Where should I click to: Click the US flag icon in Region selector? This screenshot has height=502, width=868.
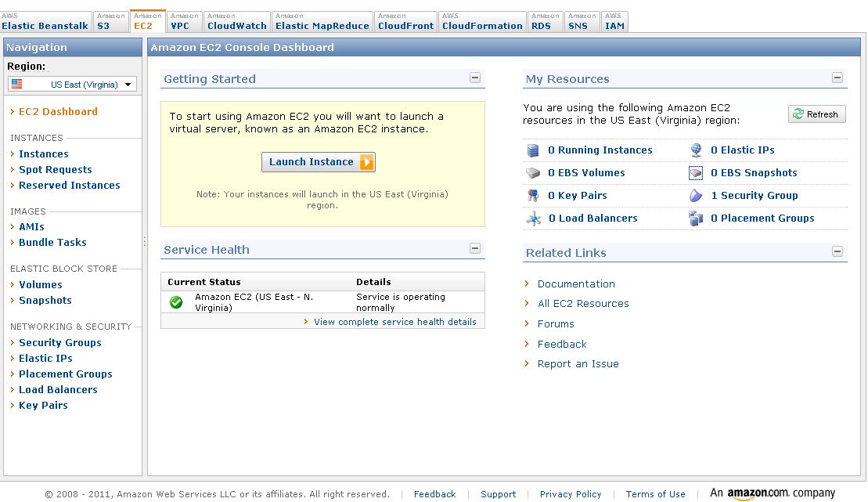click(17, 84)
